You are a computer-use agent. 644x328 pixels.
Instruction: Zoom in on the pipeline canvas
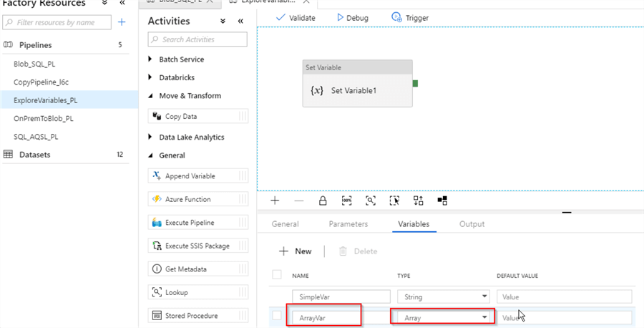275,201
